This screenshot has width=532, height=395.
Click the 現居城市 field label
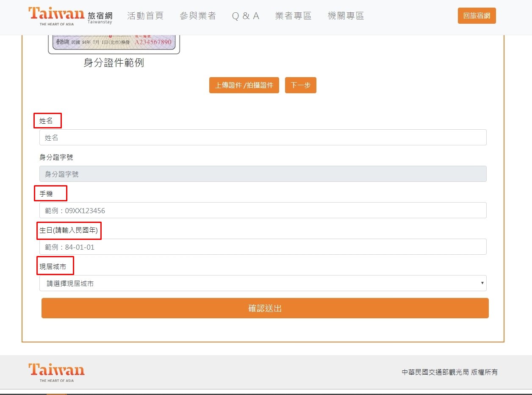coord(55,266)
